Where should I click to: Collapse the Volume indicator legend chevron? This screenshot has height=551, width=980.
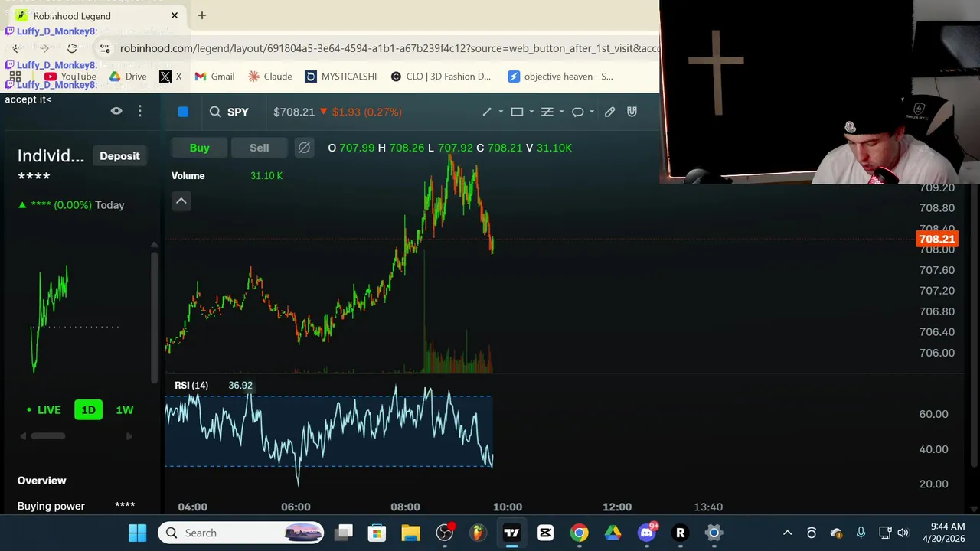(181, 201)
